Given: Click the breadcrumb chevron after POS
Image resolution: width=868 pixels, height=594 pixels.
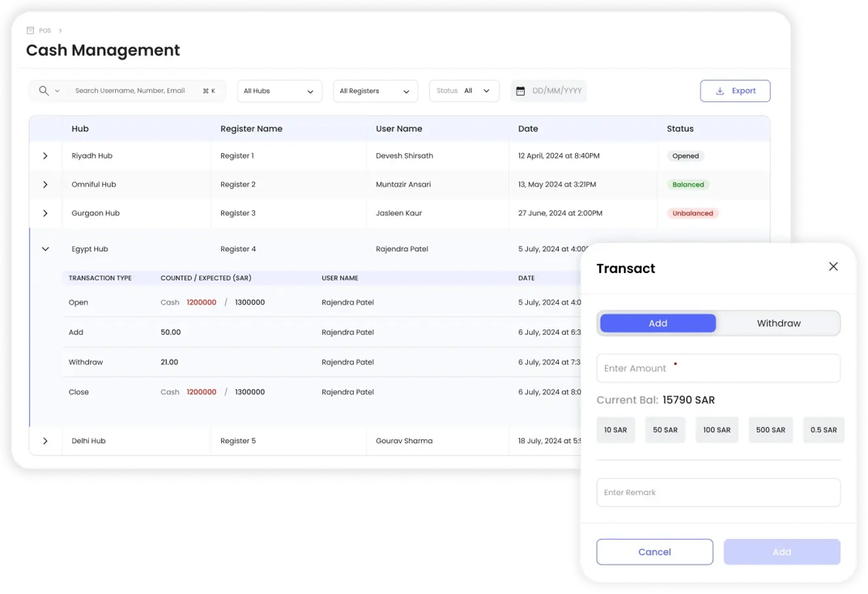Looking at the screenshot, I should [60, 30].
